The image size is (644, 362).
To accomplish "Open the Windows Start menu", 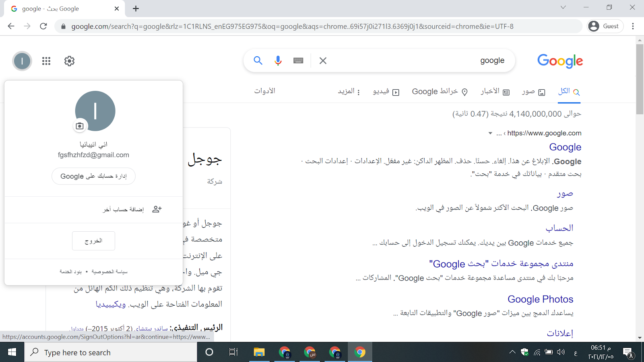I will pyautogui.click(x=12, y=352).
